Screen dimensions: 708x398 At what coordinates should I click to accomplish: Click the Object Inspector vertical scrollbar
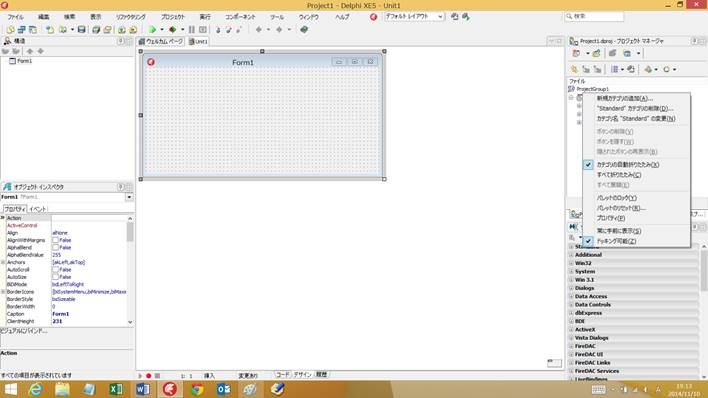(130, 270)
